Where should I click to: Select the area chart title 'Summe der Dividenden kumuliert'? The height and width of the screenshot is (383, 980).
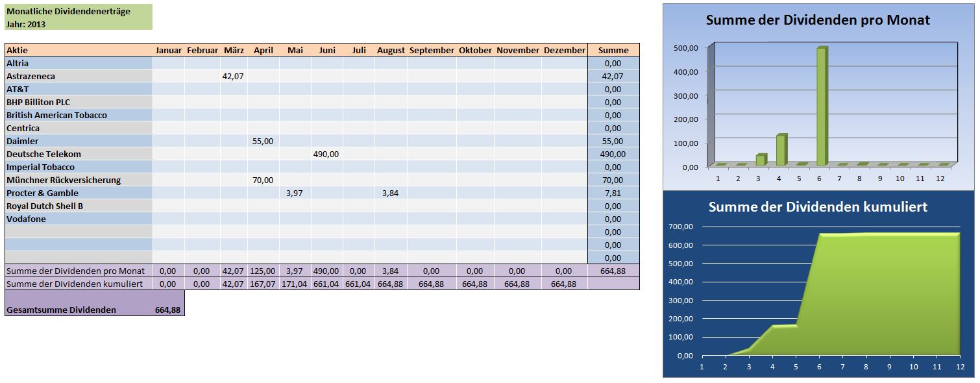point(818,207)
